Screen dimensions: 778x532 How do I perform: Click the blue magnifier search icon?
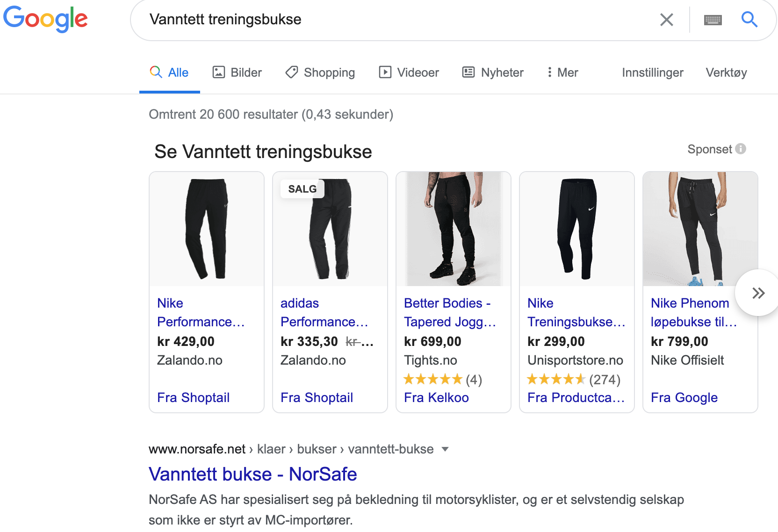[x=749, y=20]
